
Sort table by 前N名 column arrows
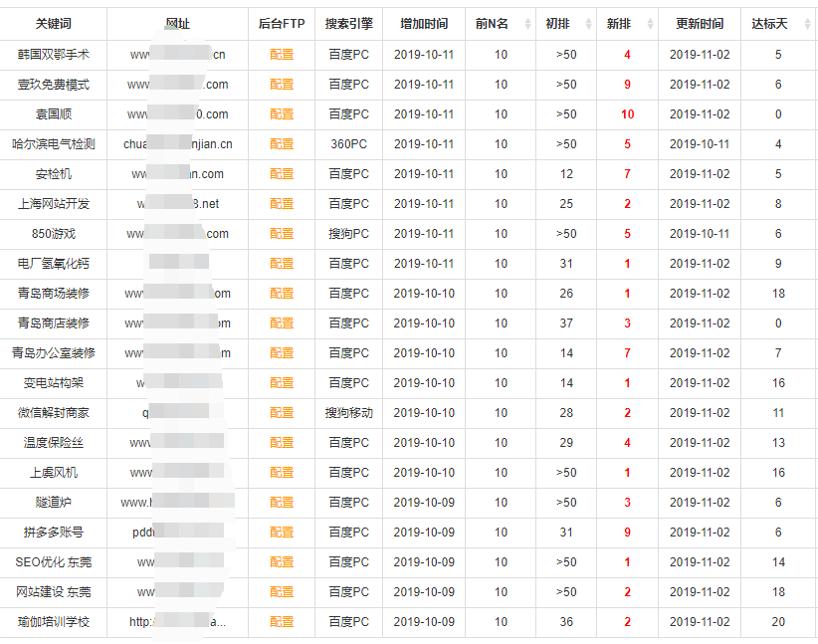pos(528,24)
